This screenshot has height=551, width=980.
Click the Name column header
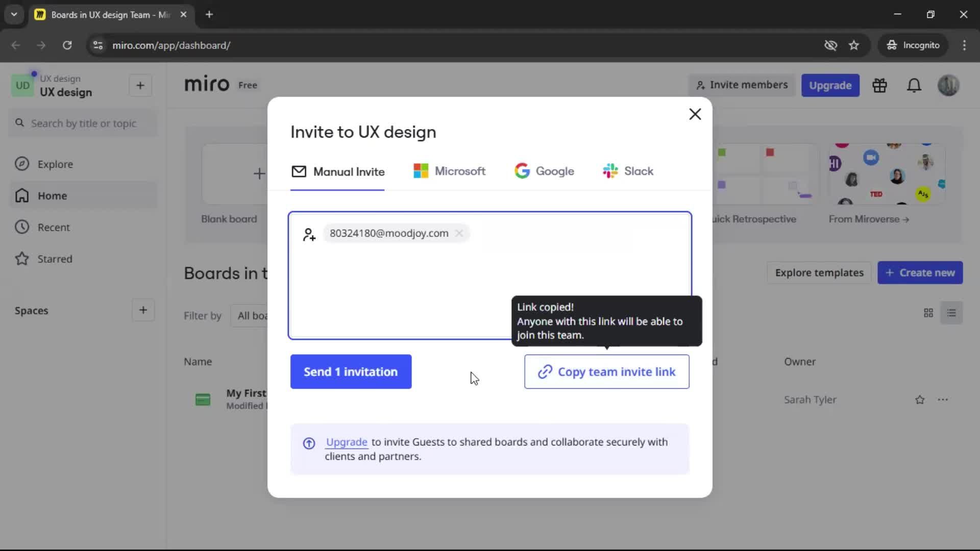pyautogui.click(x=198, y=362)
